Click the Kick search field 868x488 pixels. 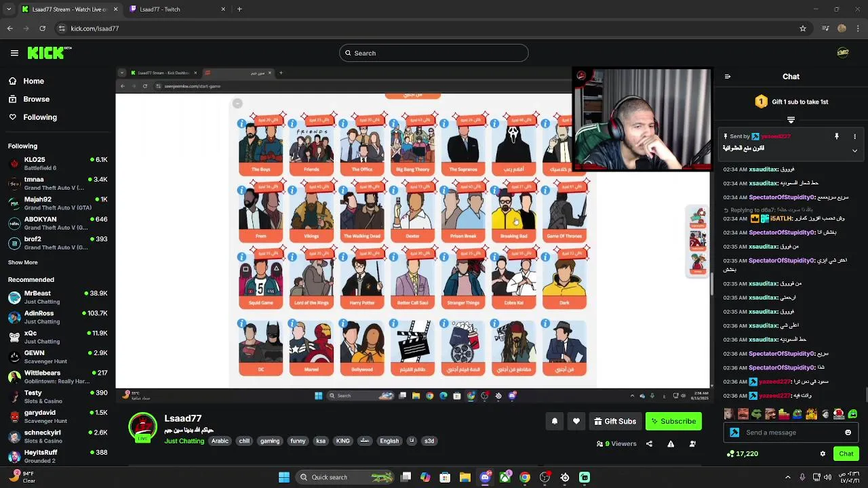tap(434, 53)
